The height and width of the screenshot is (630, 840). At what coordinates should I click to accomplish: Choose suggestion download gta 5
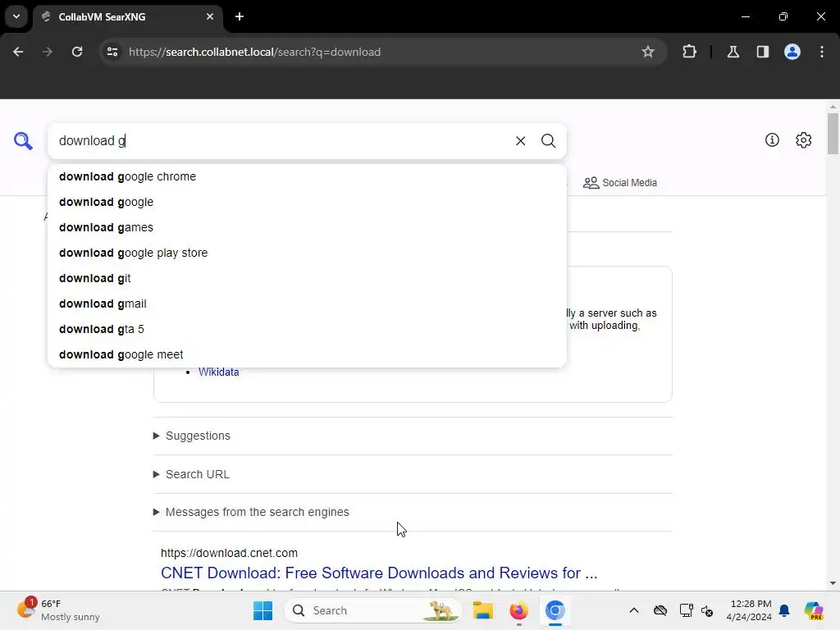pyautogui.click(x=307, y=330)
